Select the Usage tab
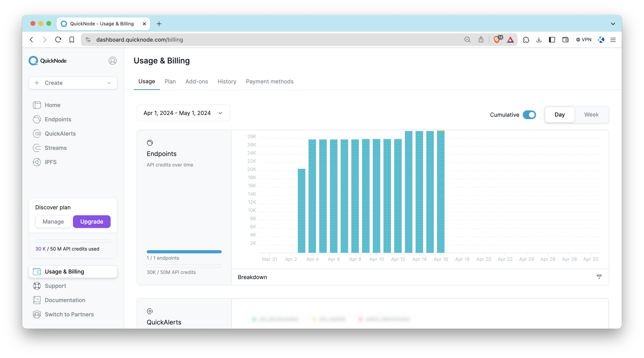 click(147, 81)
